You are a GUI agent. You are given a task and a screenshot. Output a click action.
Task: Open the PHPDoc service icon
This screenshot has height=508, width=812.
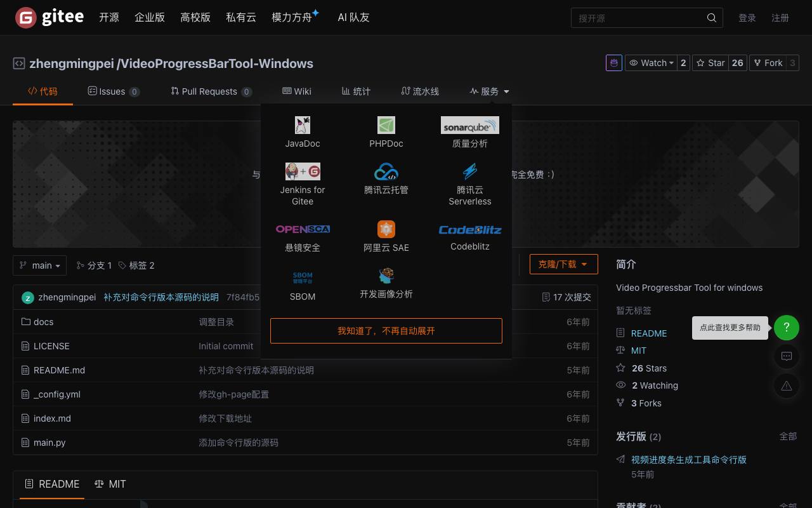(386, 124)
